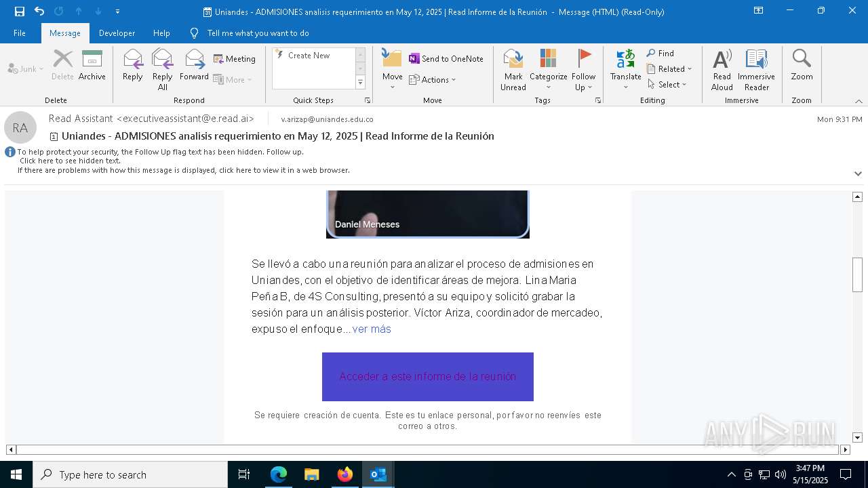Click view in web browser info line
868x488 pixels.
pyautogui.click(x=184, y=170)
